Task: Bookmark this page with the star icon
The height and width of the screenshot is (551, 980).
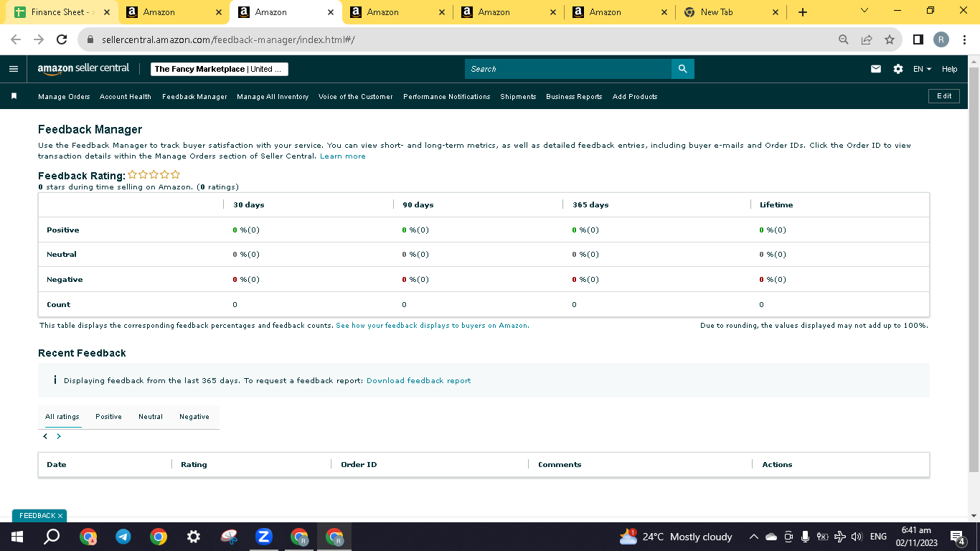Action: [x=890, y=39]
